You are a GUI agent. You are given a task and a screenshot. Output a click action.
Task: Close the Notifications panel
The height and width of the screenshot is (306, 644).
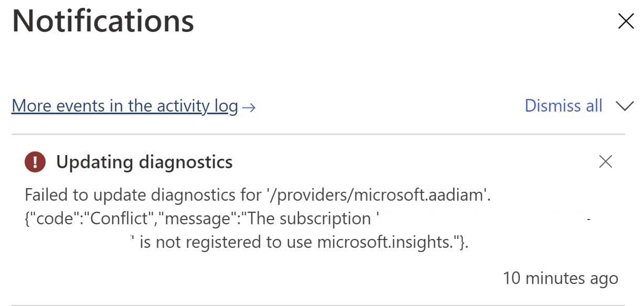[626, 21]
